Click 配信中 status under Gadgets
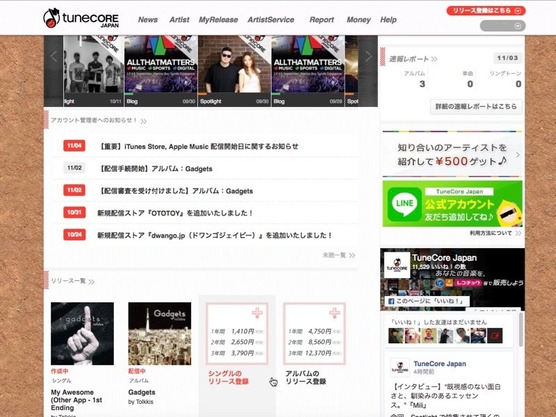 [137, 371]
